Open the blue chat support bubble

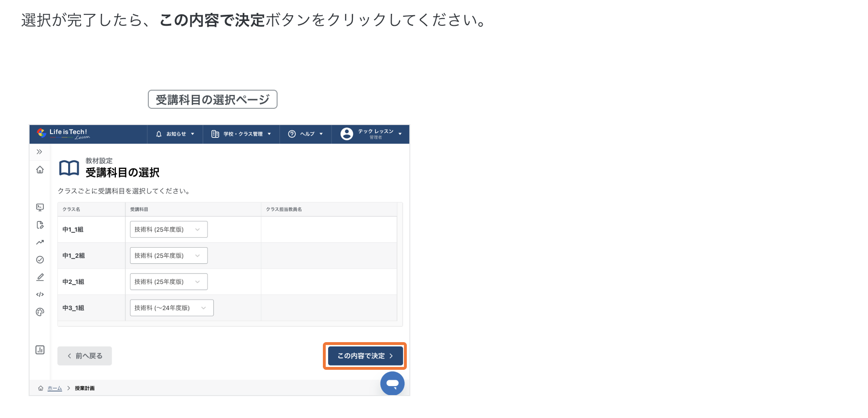(392, 383)
